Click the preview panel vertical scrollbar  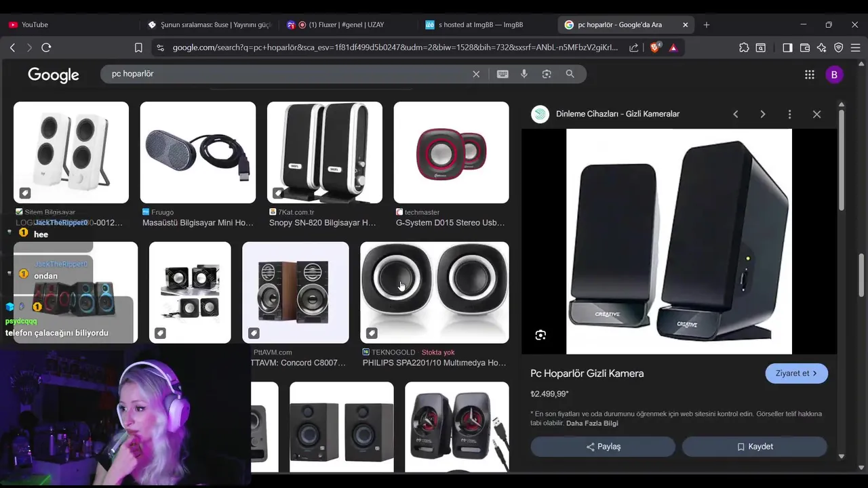841,159
